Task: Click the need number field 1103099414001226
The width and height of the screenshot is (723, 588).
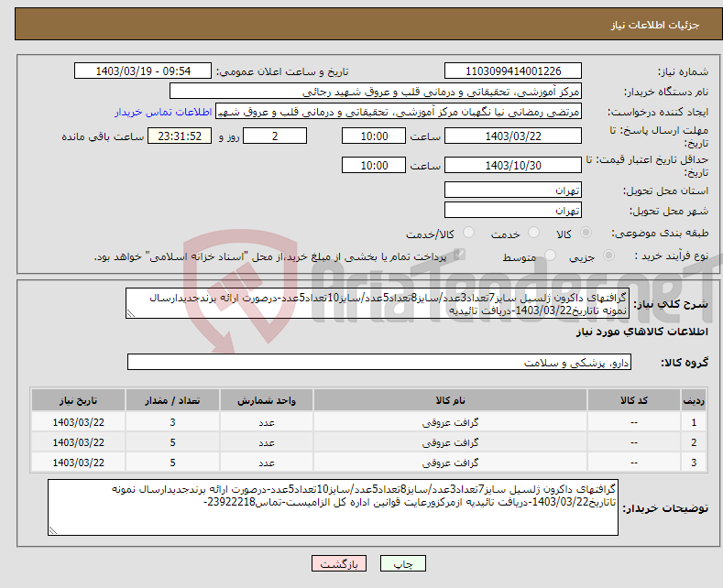Action: [513, 71]
